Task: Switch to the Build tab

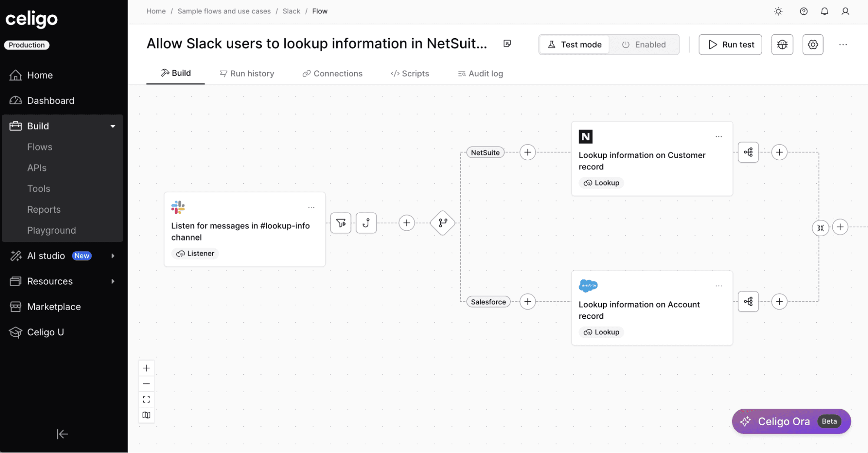Action: [175, 73]
